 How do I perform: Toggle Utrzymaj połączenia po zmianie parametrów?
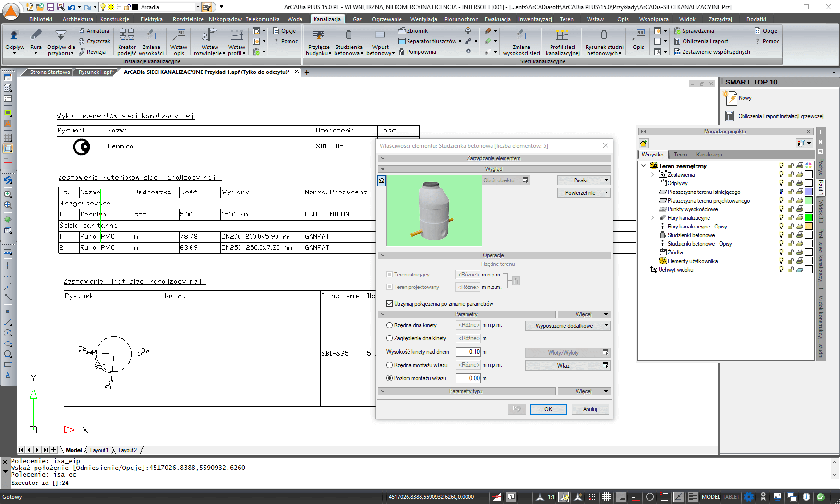click(389, 304)
